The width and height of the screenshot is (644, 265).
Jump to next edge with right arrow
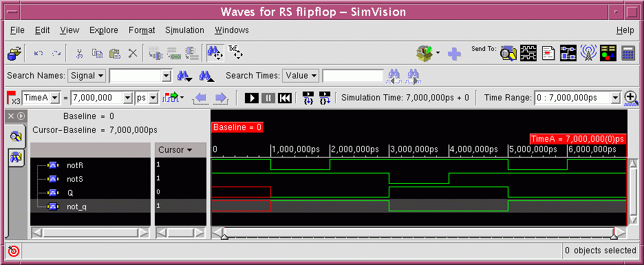pos(221,98)
